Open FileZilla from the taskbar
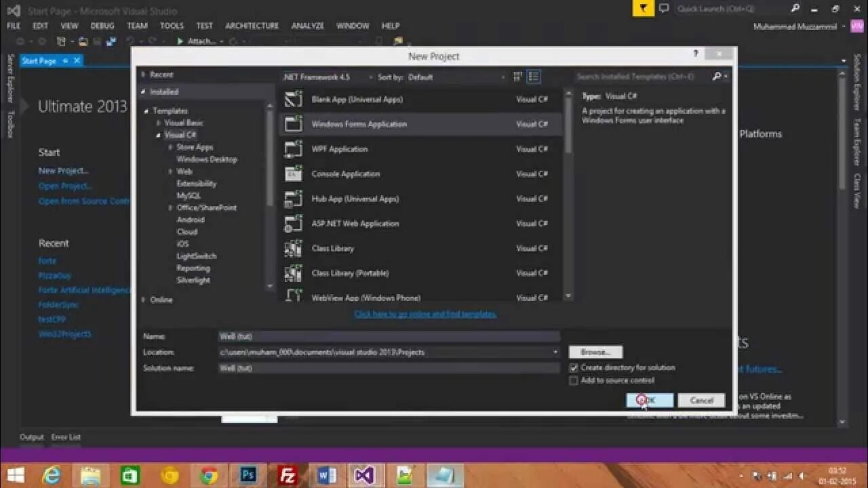This screenshot has width=868, height=488. (288, 475)
